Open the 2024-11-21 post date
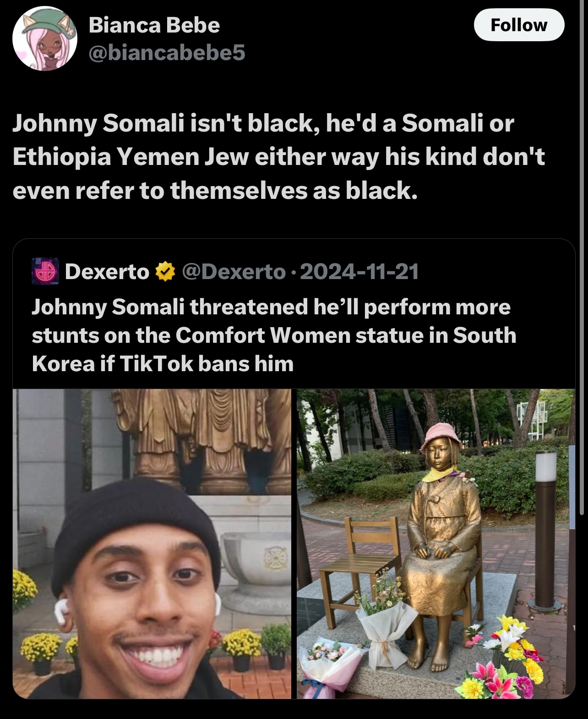This screenshot has height=719, width=588. click(359, 271)
